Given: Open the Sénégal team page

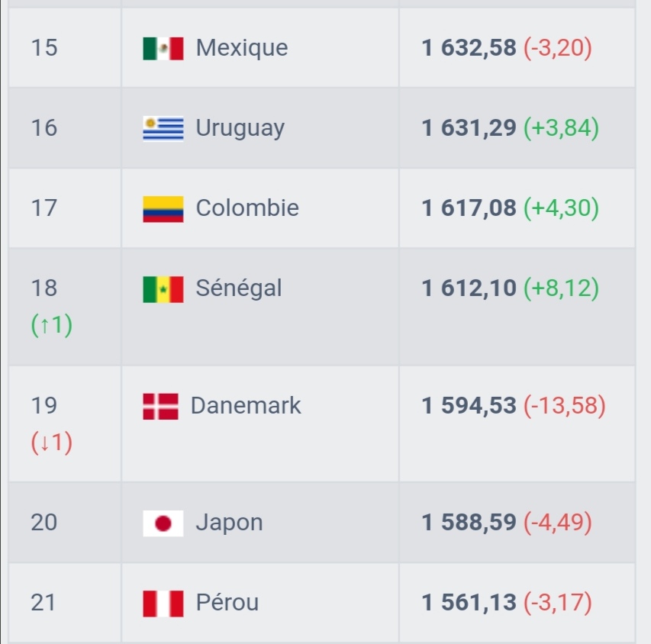Looking at the screenshot, I should tap(239, 288).
